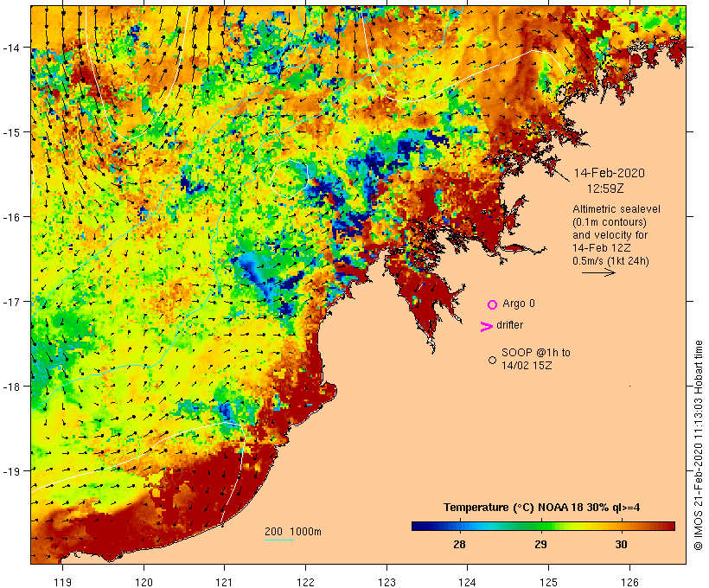Click the '125' longitude axis label
Screen dimensions: 709x588
click(548, 582)
